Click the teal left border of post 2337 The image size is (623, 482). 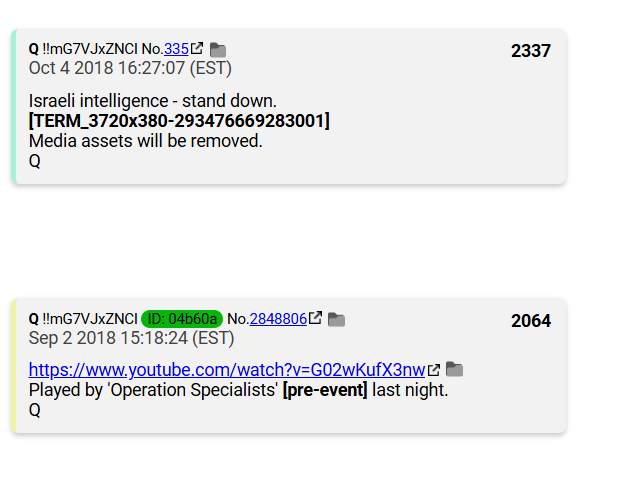[x=14, y=106]
